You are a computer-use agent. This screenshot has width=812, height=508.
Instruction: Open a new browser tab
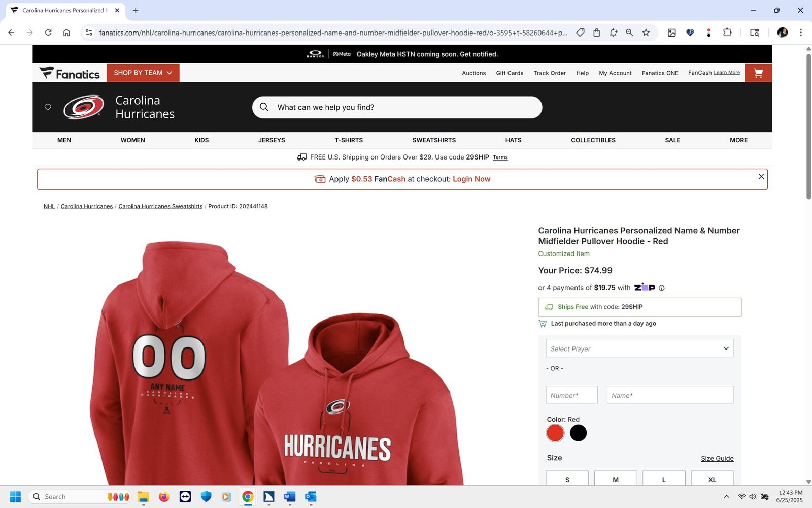pos(136,10)
